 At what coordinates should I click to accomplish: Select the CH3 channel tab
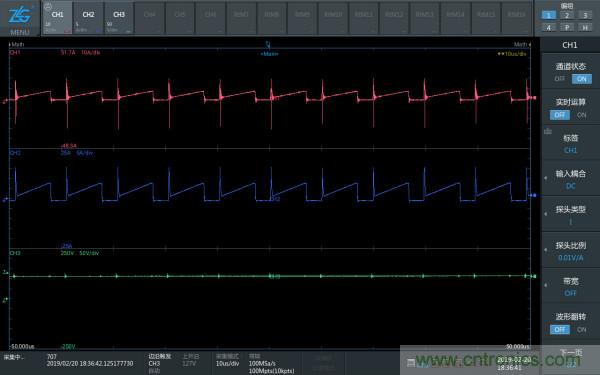[x=119, y=18]
